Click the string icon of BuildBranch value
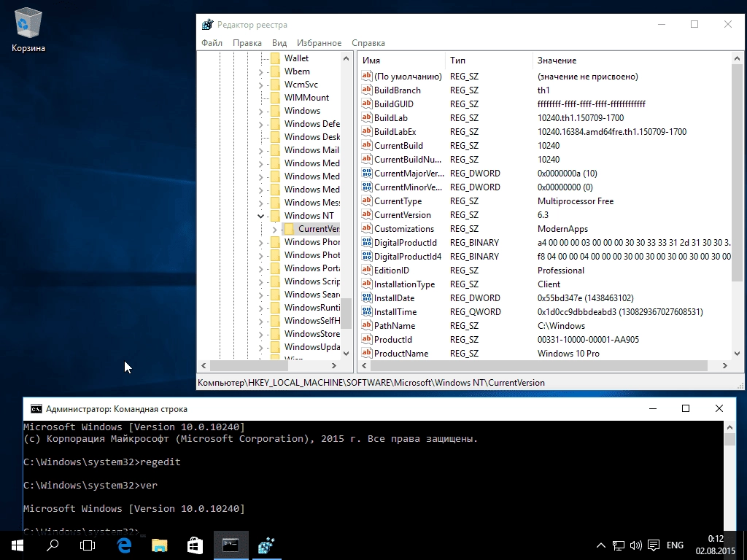The image size is (747, 560). [366, 90]
